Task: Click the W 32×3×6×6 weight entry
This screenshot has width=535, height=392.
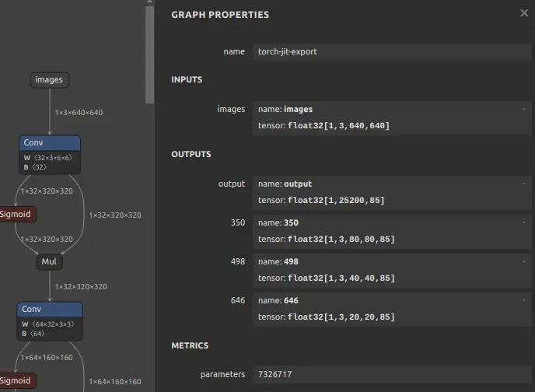Action: [x=47, y=158]
